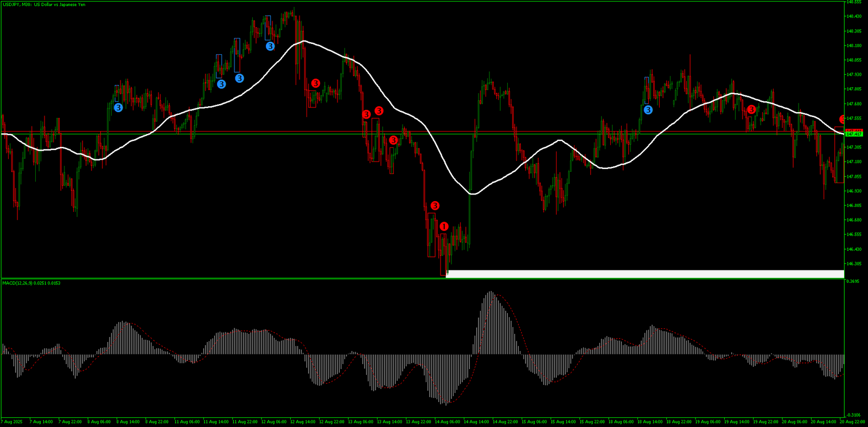Click the MACD(12,26,9) indicator label
This screenshot has width=868, height=427.
click(x=31, y=283)
